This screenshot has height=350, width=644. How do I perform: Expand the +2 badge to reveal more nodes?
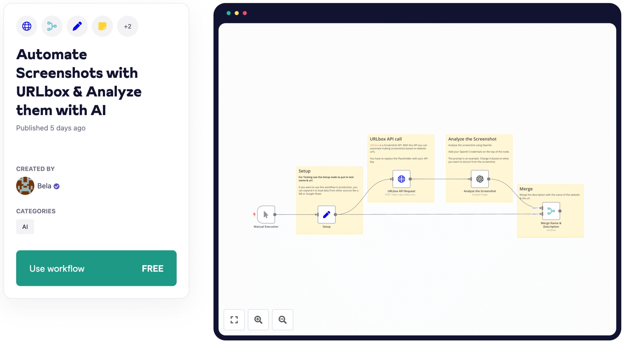[x=127, y=26]
